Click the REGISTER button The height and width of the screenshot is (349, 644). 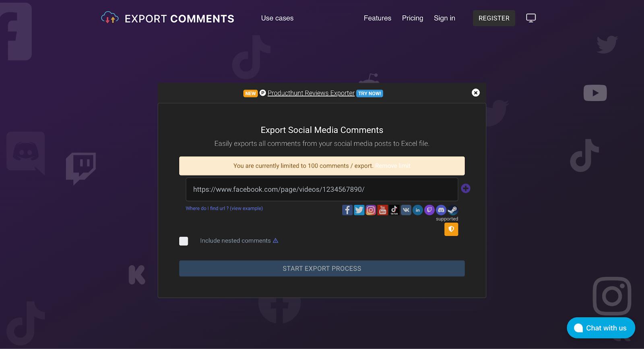494,18
